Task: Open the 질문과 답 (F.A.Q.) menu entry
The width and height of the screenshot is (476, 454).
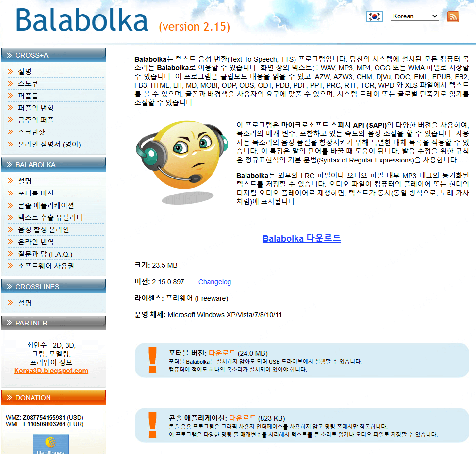Action: (45, 254)
